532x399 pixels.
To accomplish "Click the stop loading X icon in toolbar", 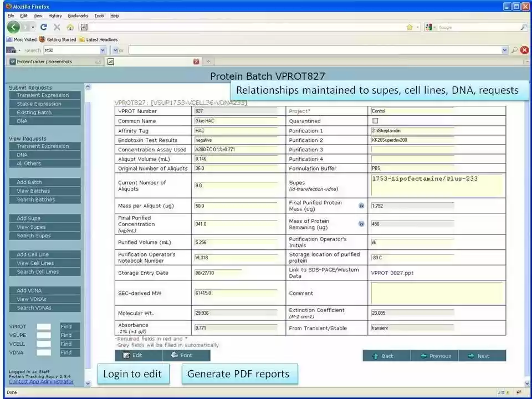I will tap(55, 26).
